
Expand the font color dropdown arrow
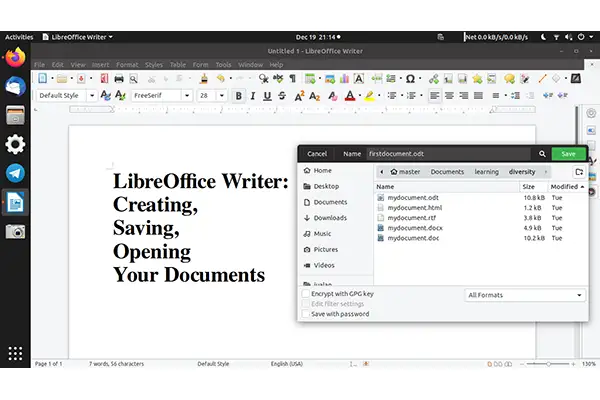pos(360,96)
